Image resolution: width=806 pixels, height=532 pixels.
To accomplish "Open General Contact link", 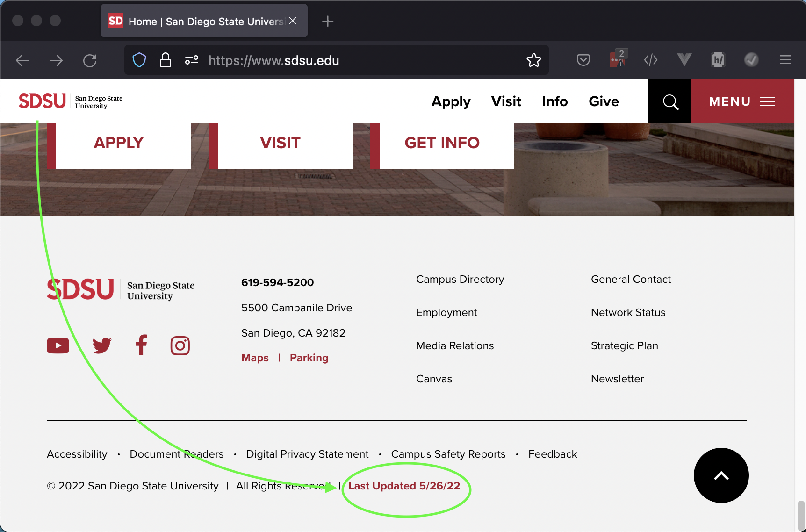I will (631, 280).
